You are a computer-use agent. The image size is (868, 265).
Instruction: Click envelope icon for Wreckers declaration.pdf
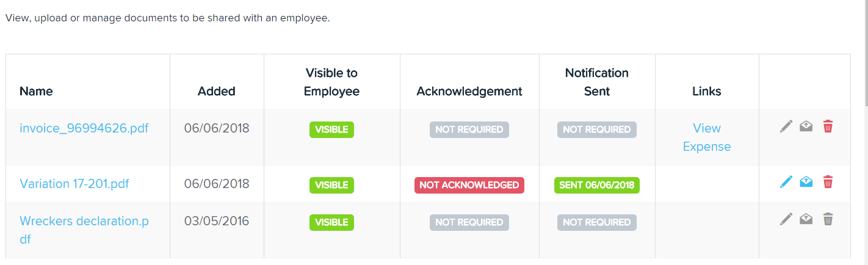pos(806,219)
